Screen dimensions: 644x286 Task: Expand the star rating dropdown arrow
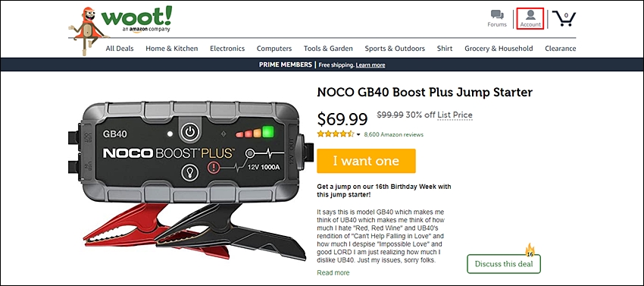[358, 134]
